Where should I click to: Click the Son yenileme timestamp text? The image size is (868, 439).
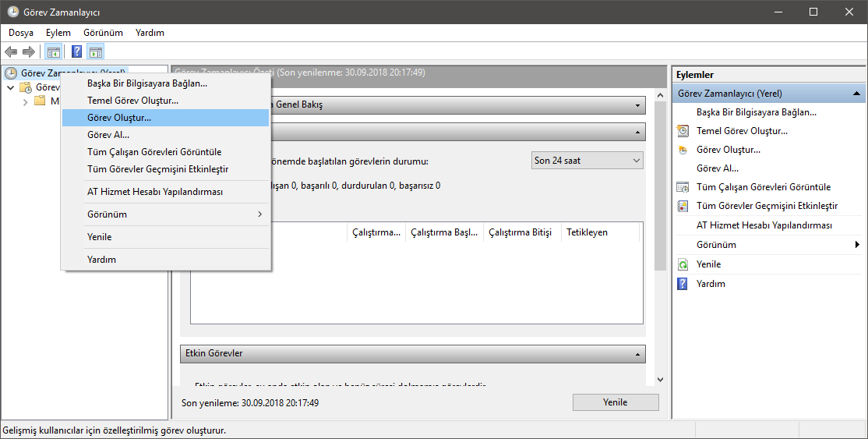(x=250, y=403)
